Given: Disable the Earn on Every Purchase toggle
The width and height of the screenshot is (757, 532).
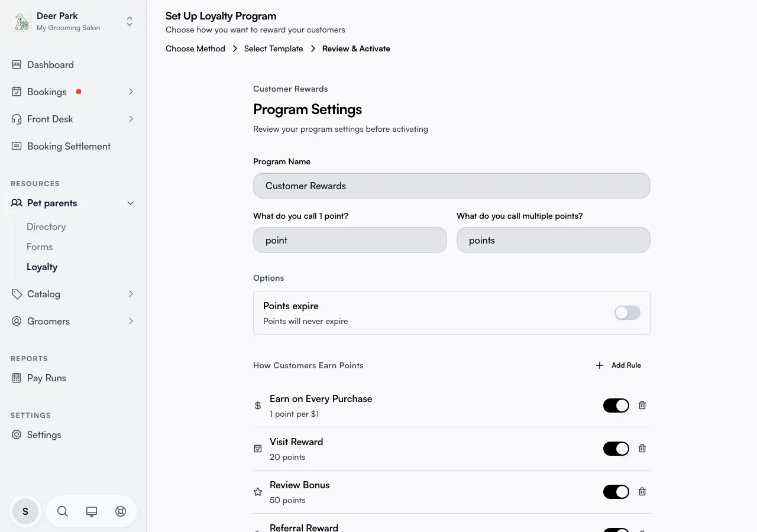Looking at the screenshot, I should coord(616,405).
